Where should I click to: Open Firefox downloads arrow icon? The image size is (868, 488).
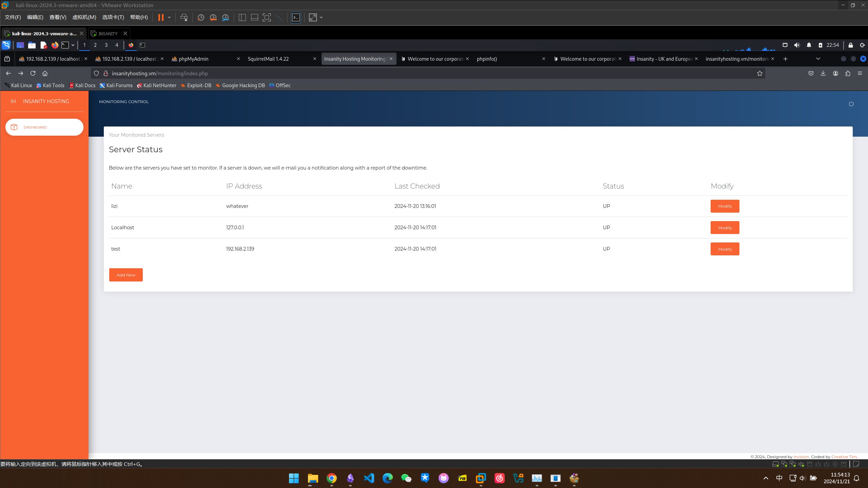823,73
